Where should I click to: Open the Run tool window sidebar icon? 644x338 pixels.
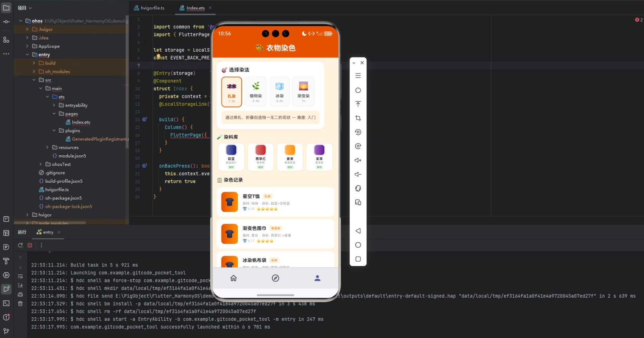point(6,289)
